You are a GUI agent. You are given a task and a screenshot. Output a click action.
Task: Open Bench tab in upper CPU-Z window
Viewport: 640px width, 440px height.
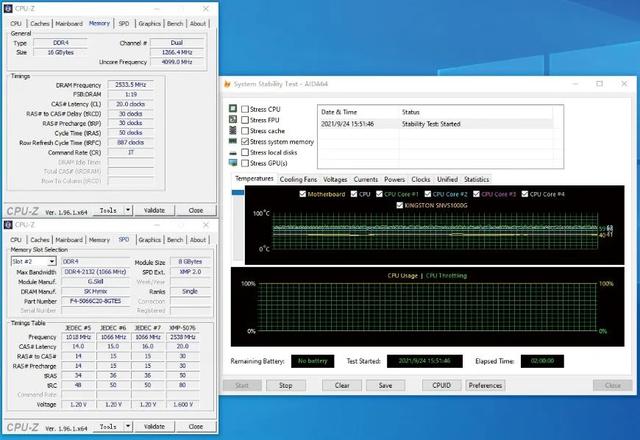(x=175, y=24)
